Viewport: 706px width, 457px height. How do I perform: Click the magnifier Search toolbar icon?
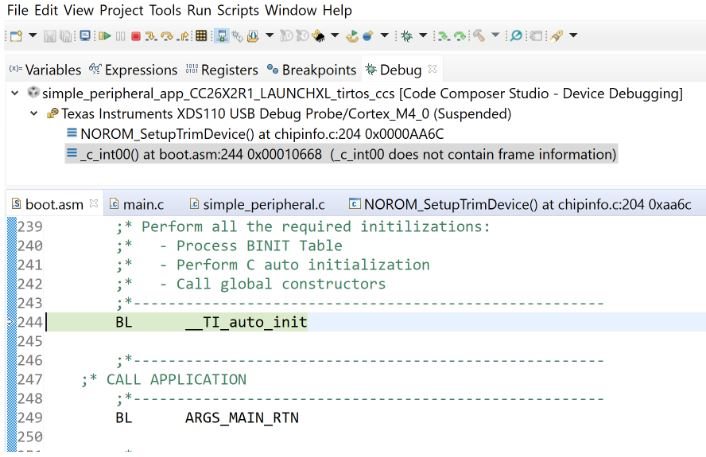[516, 36]
